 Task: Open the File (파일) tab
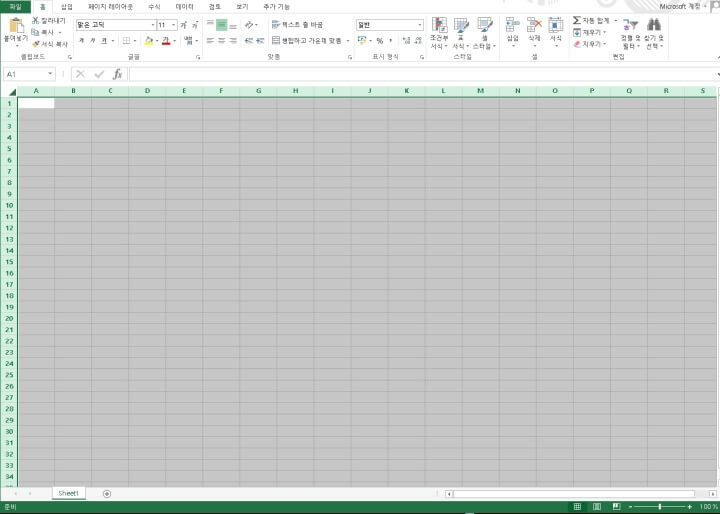click(x=16, y=6)
